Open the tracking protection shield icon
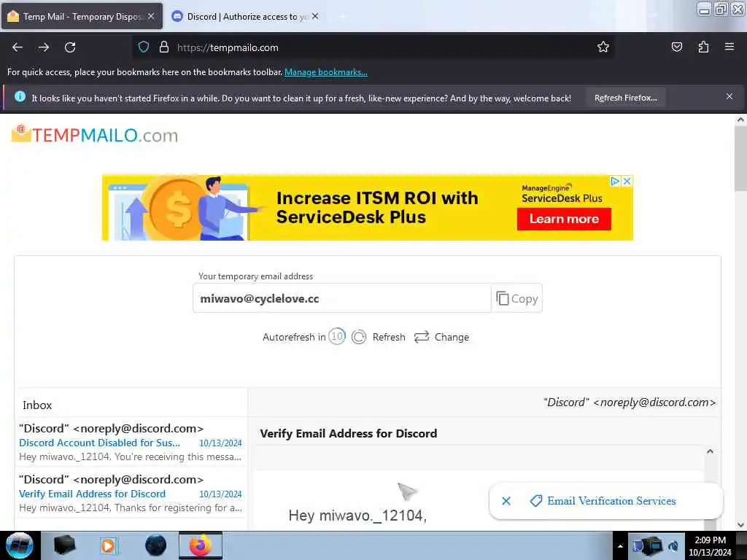Screen dimensions: 747x560 click(x=144, y=47)
